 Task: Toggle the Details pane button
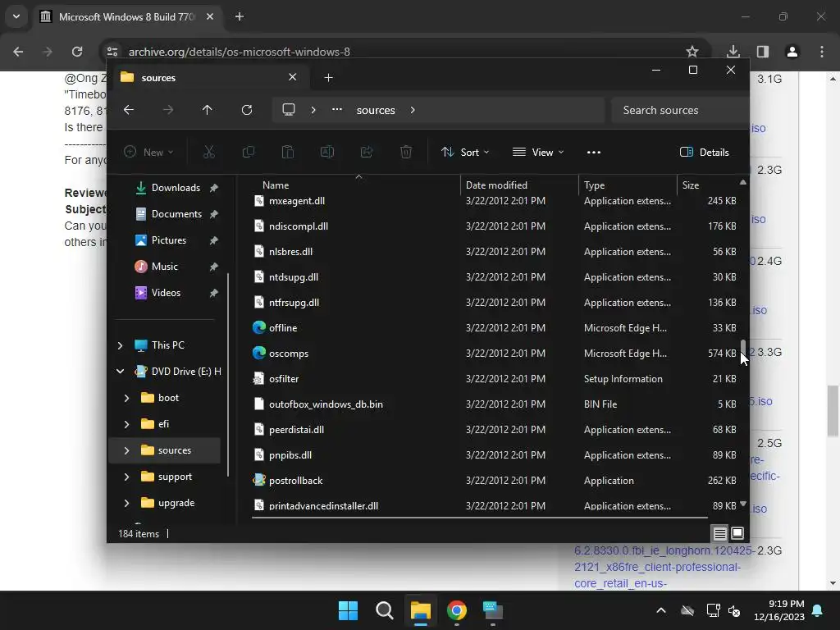coord(704,152)
